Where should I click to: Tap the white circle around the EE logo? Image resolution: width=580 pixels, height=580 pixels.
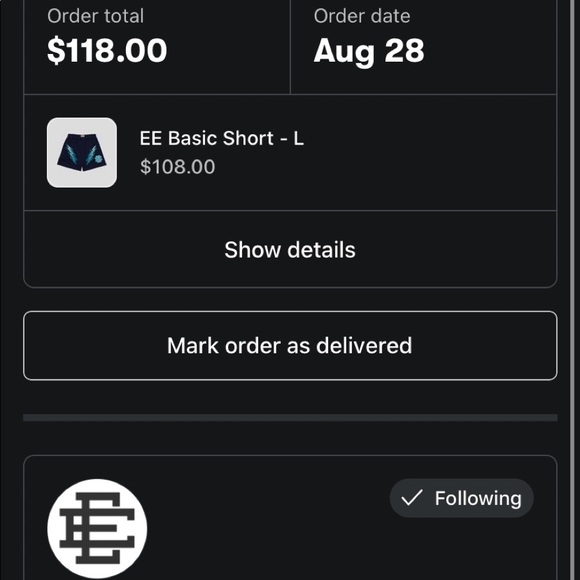click(x=97, y=529)
